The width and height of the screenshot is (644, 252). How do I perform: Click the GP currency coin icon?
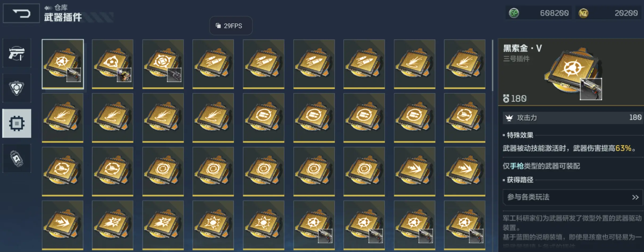[514, 13]
